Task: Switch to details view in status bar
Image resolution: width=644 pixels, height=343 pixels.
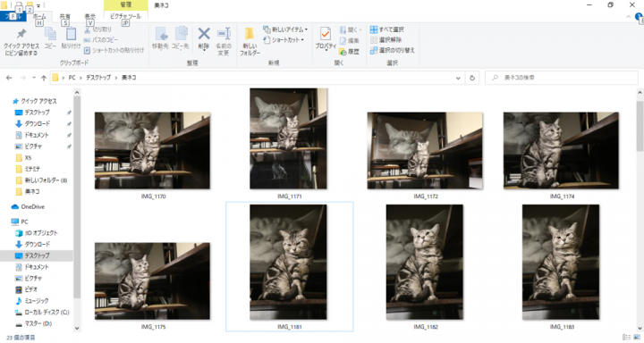Action: tap(626, 338)
